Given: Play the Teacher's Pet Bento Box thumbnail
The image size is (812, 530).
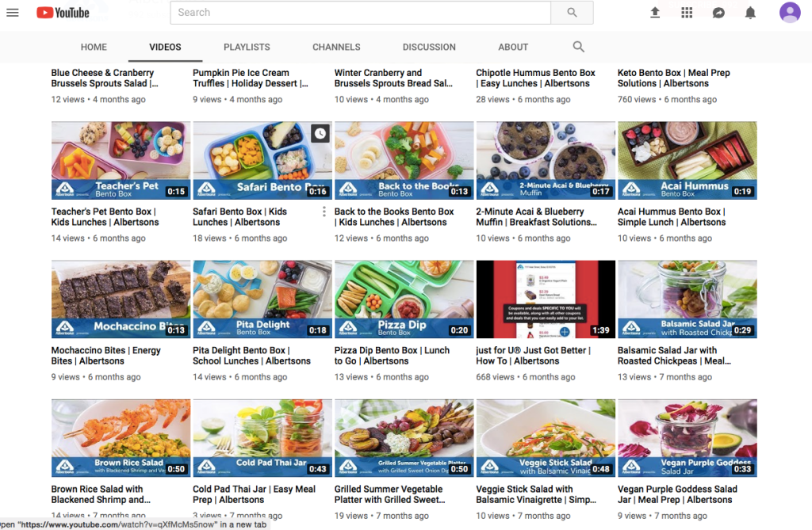Looking at the screenshot, I should point(121,160).
